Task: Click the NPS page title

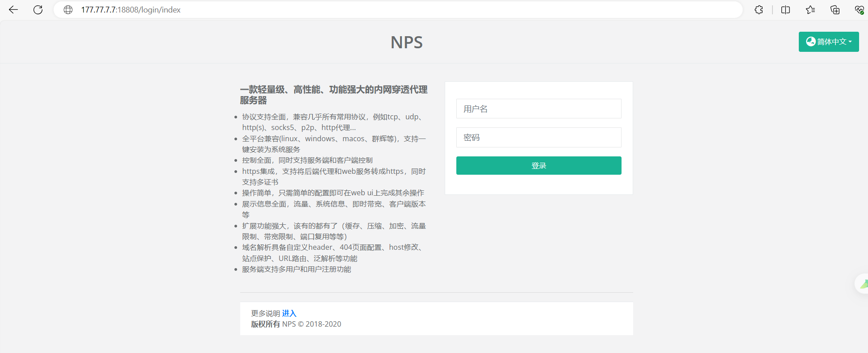Action: 406,42
